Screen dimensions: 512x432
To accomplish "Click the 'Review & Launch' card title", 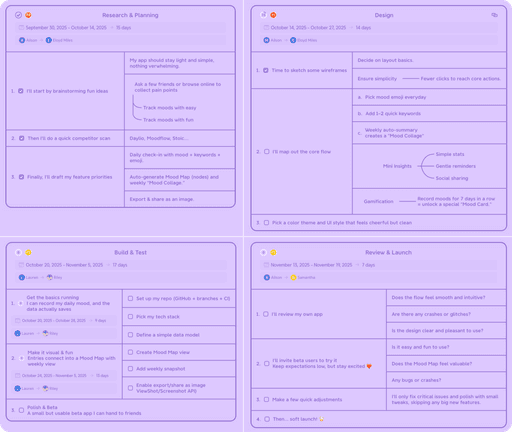I will (388, 252).
